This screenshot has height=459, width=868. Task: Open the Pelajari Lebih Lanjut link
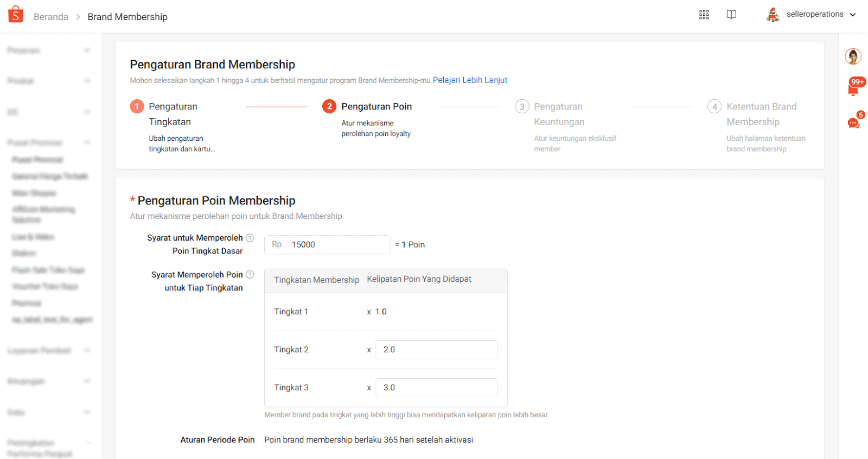click(x=470, y=80)
